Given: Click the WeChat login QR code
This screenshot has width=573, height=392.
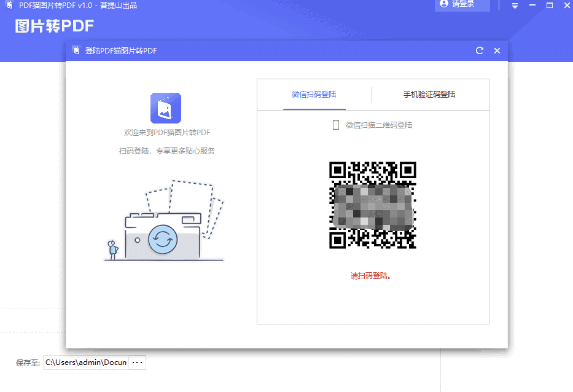Looking at the screenshot, I should pyautogui.click(x=373, y=205).
